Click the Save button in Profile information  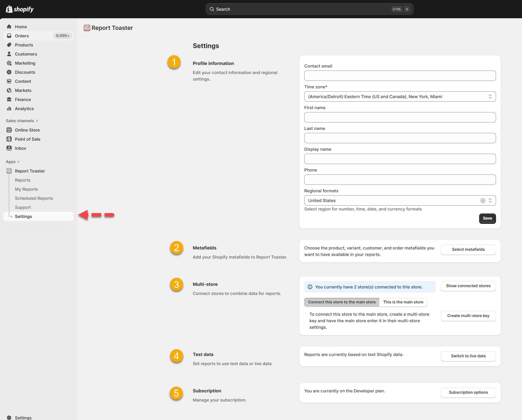(487, 218)
